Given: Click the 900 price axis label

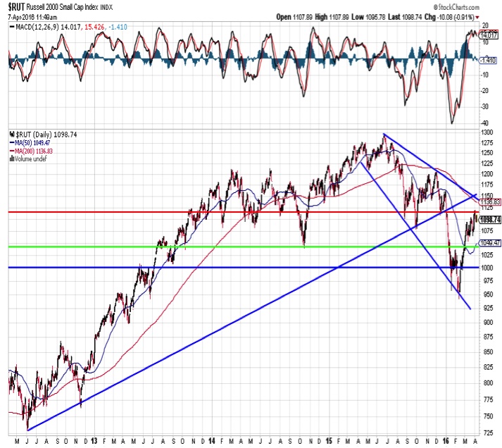Looking at the screenshot, I should pos(488,323).
